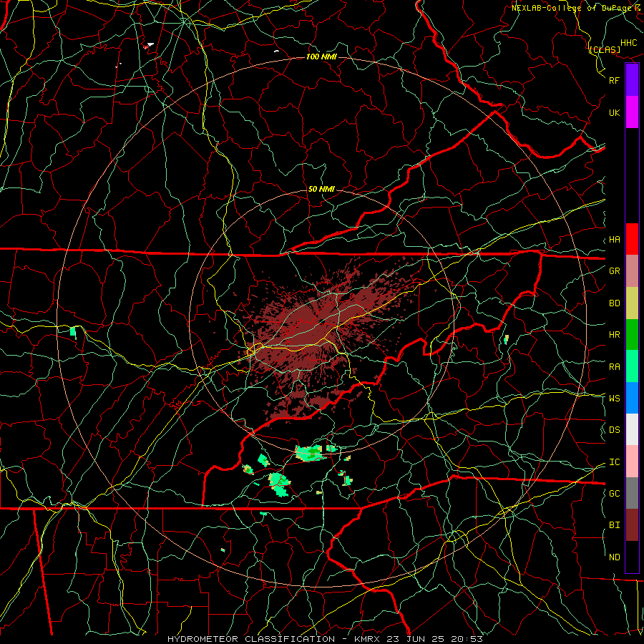Click the "50 NMI" range ring label
The image size is (644, 644).
[321, 190]
